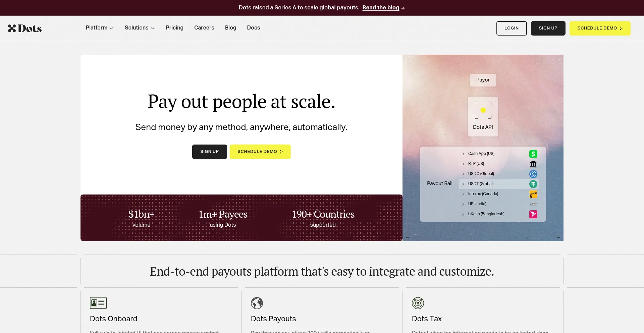
Task: Click the LOGIN button
Action: [512, 28]
